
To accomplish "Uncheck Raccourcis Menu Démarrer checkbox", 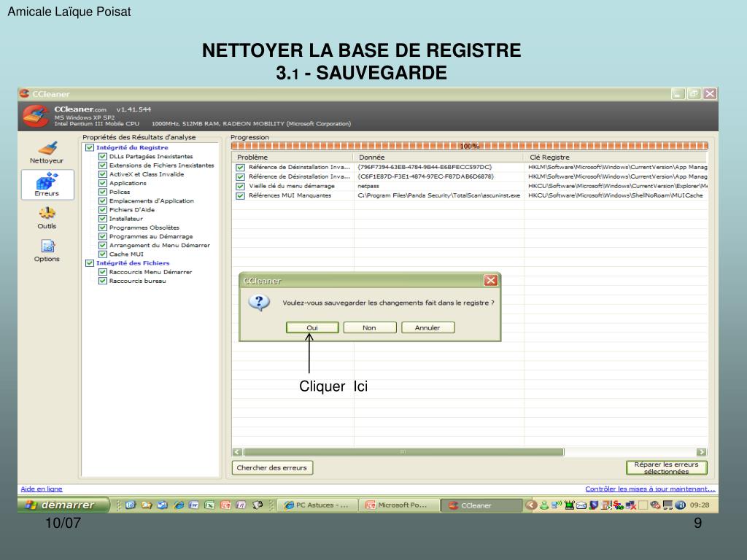I will tap(102, 272).
